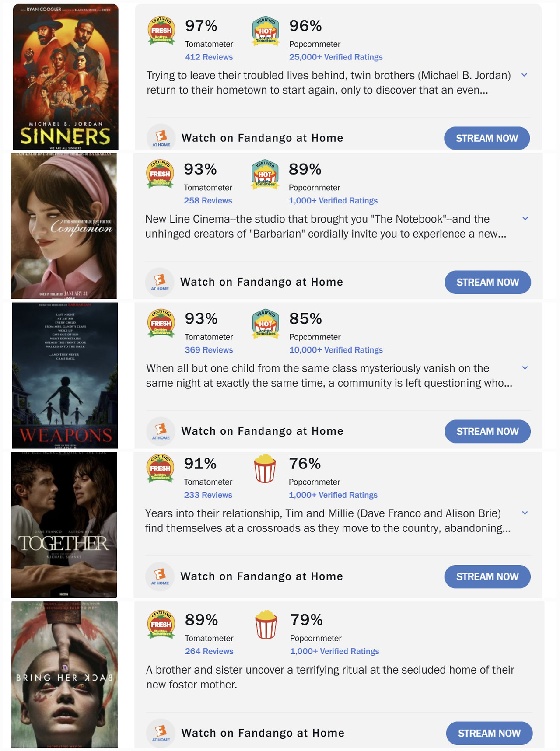Click the popcorn bucket icon for Together
The width and height of the screenshot is (560, 751).
(x=265, y=468)
